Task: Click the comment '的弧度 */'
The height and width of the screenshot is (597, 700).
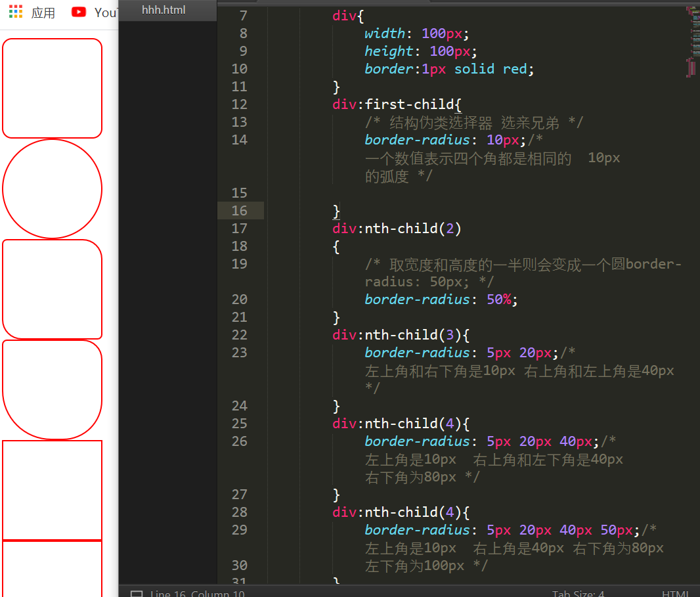Action: click(399, 176)
